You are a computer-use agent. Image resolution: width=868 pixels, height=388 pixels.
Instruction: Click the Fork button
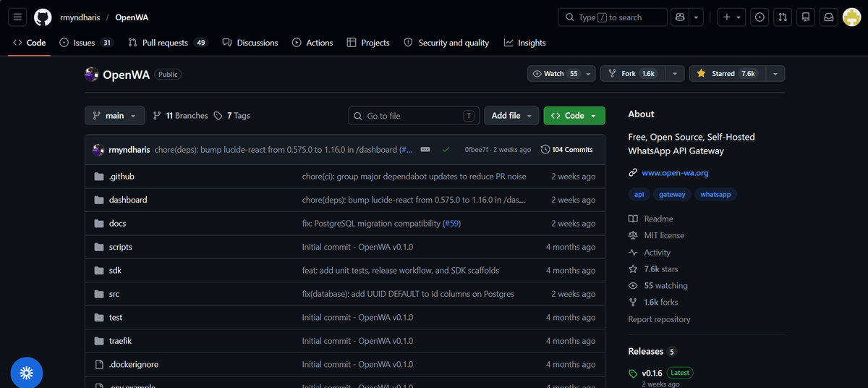pyautogui.click(x=633, y=74)
